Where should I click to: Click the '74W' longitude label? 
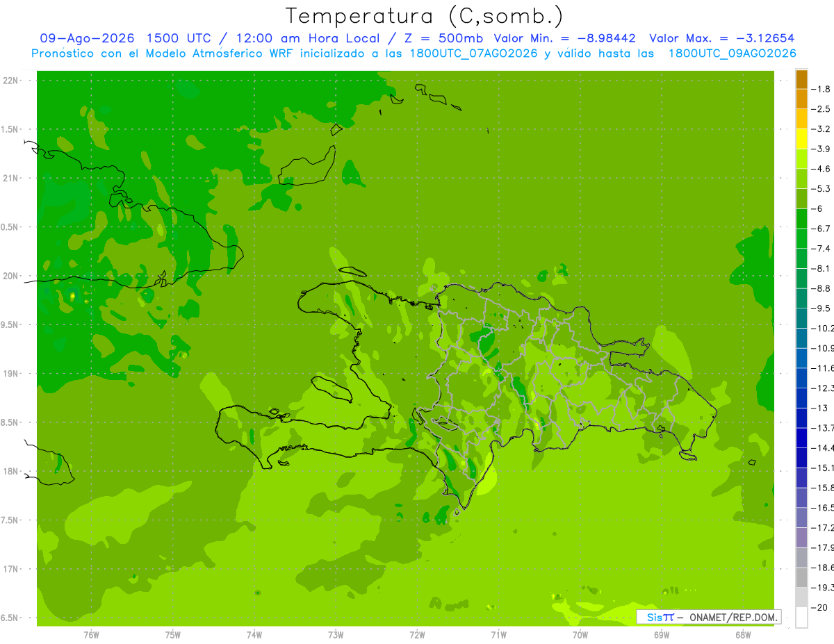[254, 634]
